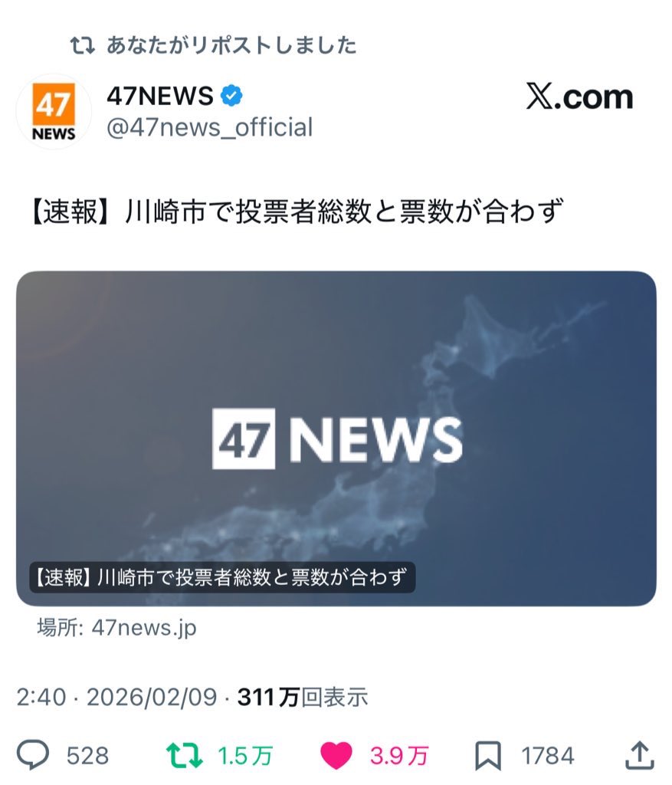Open 47NEWS profile avatar

point(54,112)
